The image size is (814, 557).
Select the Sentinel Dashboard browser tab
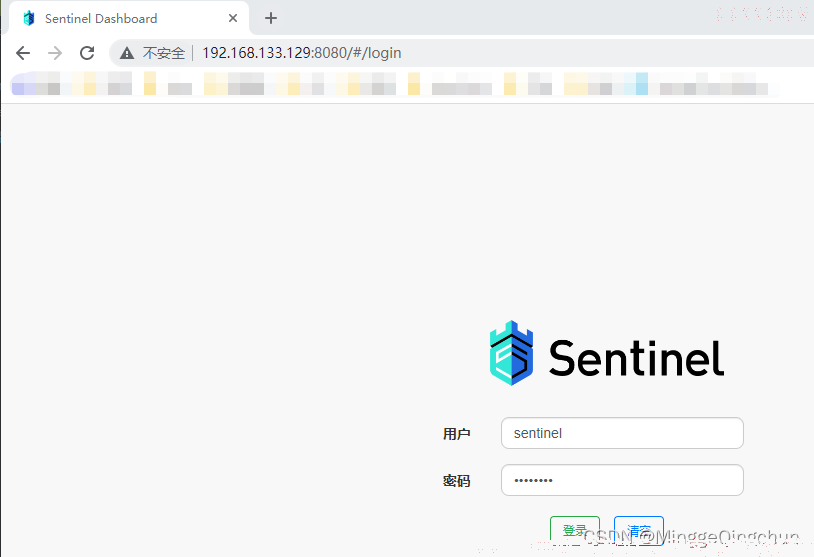(x=127, y=18)
